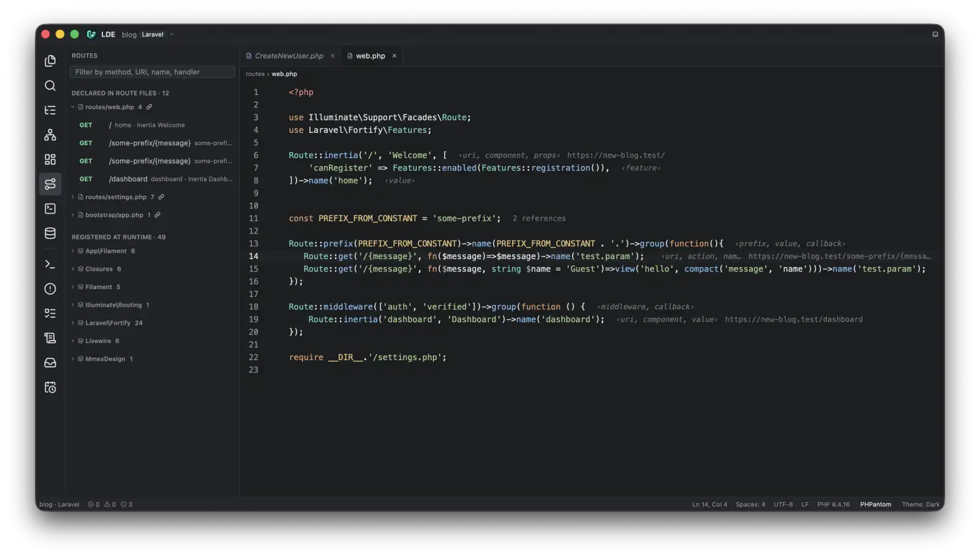Toggle the panel layout icon at top right
This screenshot has width=980, height=558.
point(935,34)
